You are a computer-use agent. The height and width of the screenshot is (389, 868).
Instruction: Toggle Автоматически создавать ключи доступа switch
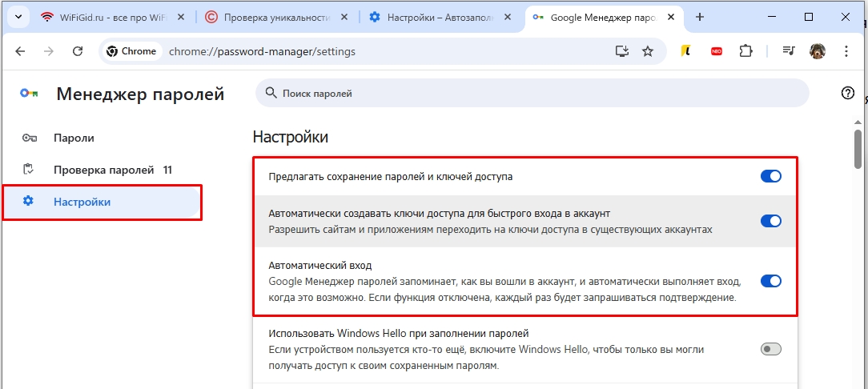[770, 221]
